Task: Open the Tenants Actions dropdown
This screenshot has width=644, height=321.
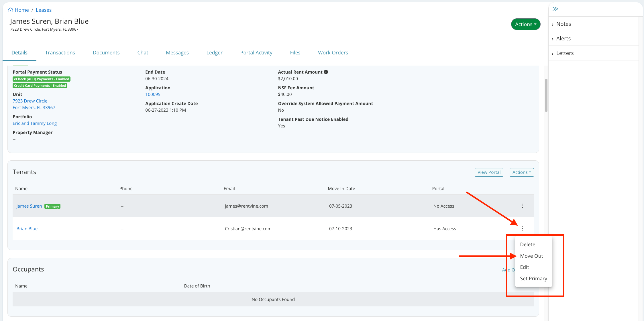Action: point(521,172)
